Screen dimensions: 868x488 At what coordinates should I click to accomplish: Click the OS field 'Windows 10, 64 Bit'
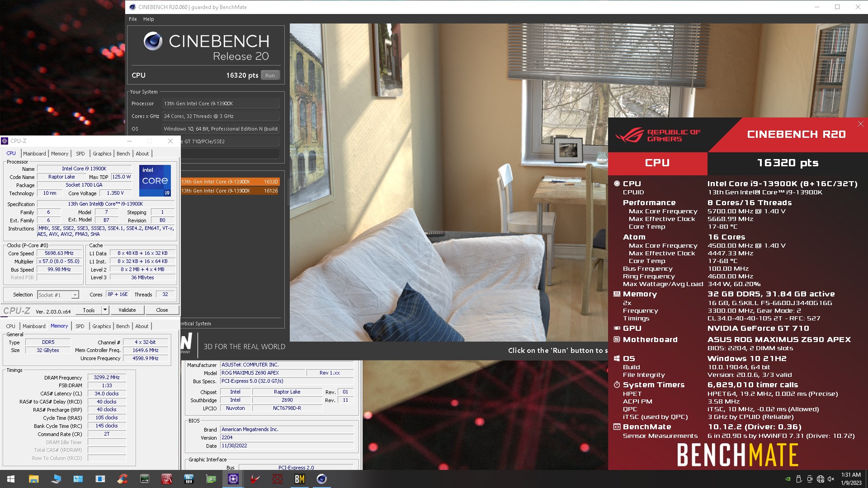tap(221, 129)
